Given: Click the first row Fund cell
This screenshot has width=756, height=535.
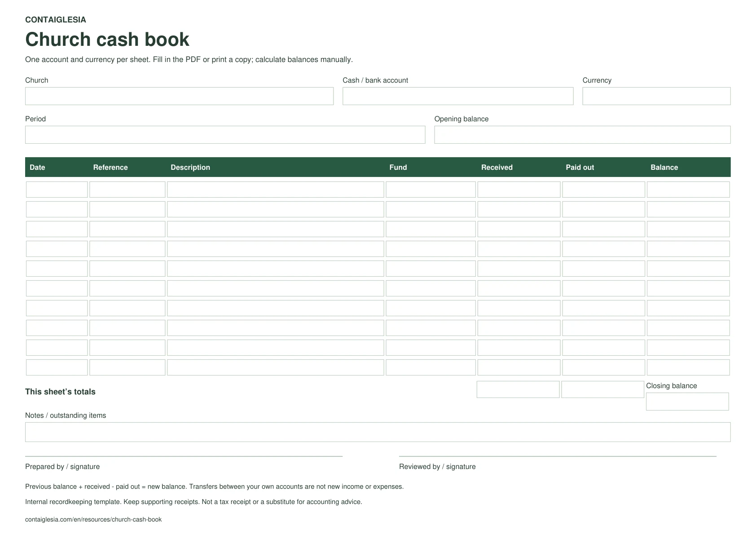Looking at the screenshot, I should point(431,190).
